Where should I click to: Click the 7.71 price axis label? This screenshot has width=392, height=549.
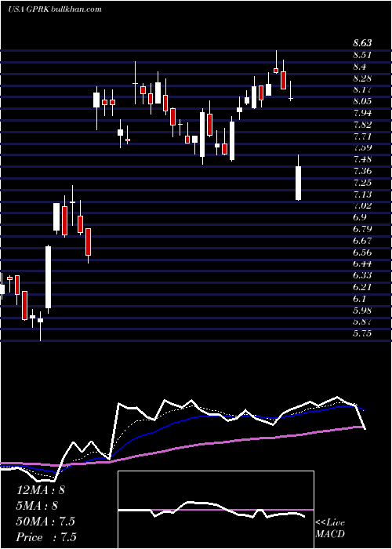point(362,136)
